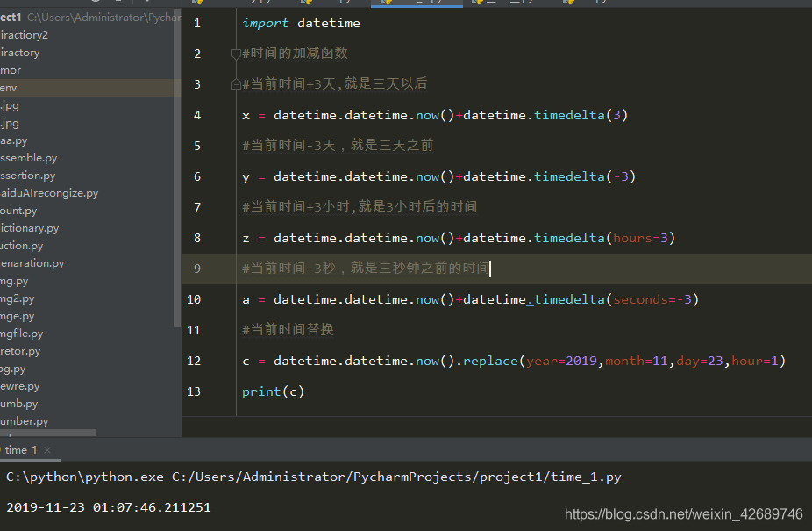Collapse the comment fold marker on line 2
Image resolution: width=812 pixels, height=531 pixels.
(236, 54)
